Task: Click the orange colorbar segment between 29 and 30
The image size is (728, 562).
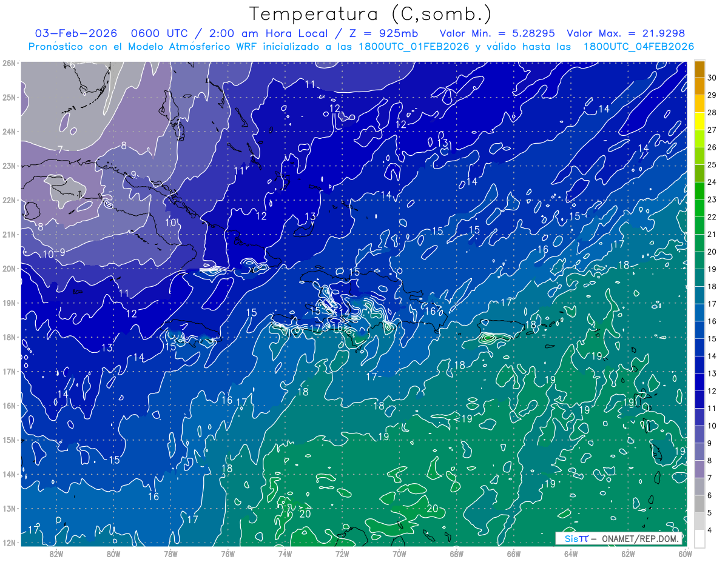Action: point(699,87)
